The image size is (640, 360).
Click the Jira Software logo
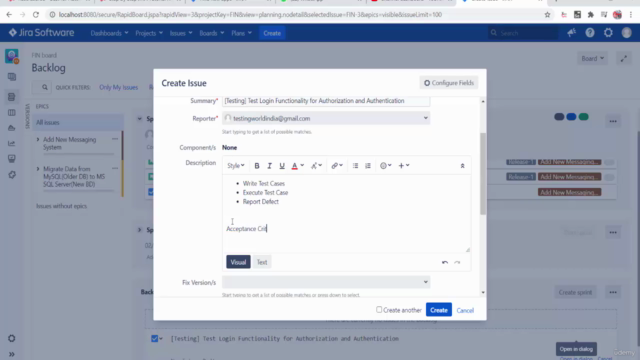(x=42, y=33)
